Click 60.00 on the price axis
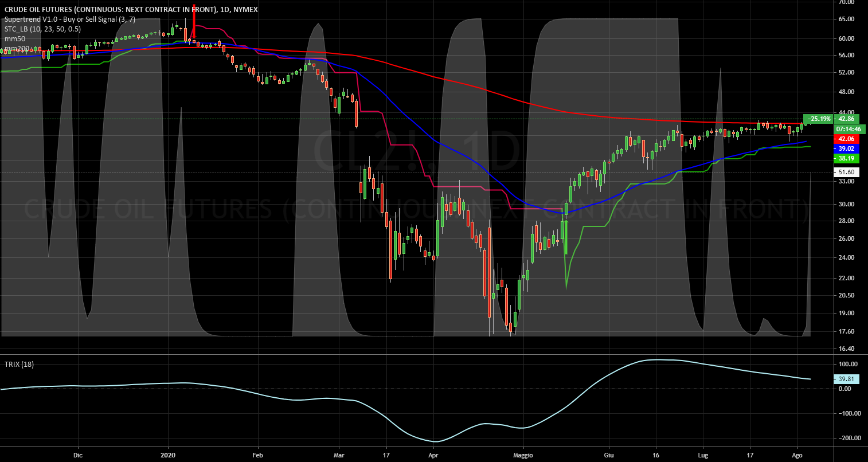Image resolution: width=868 pixels, height=462 pixels. [x=847, y=39]
